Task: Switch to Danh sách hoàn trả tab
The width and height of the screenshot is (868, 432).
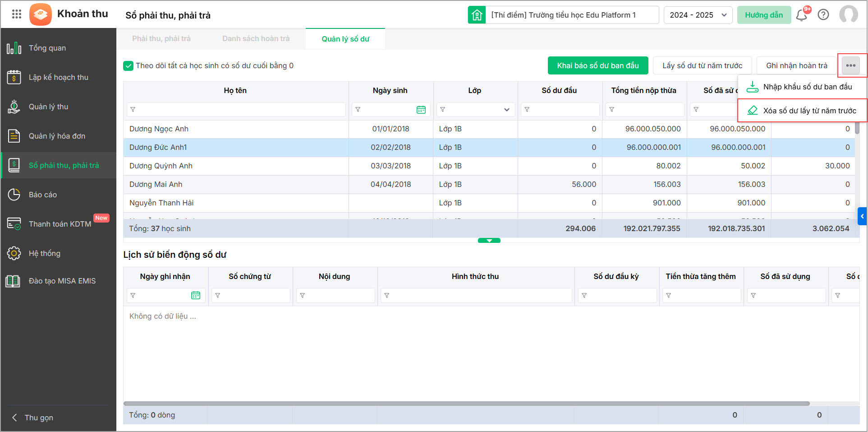Action: coord(256,39)
